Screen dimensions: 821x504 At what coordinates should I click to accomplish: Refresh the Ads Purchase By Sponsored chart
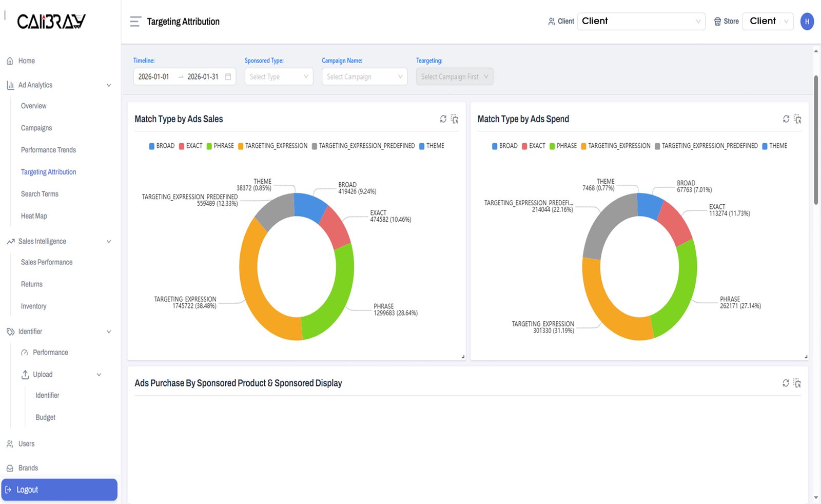pos(786,383)
